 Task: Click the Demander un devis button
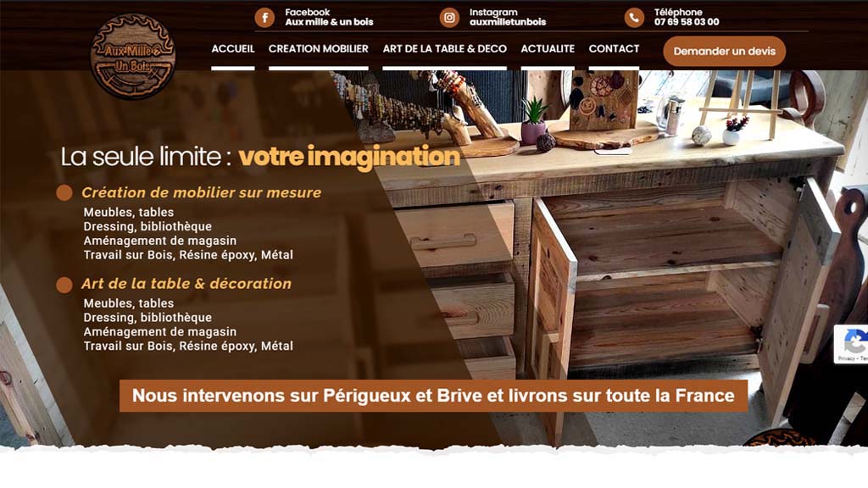725,51
